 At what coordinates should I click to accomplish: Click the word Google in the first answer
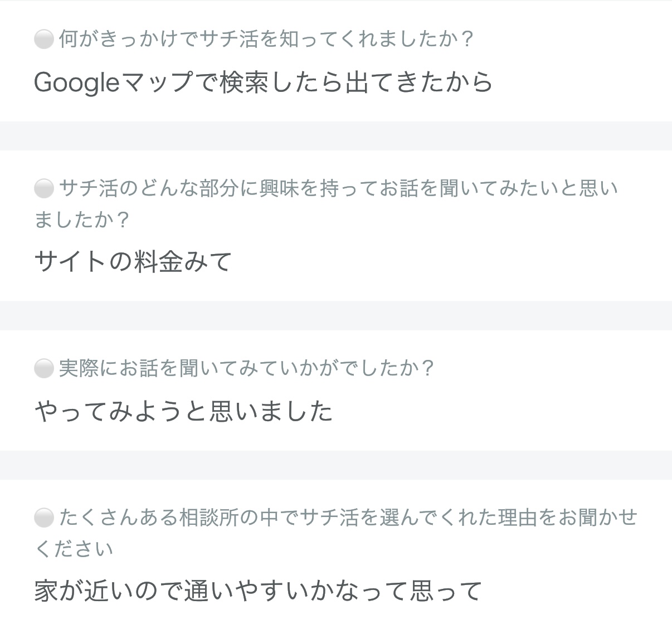[77, 83]
